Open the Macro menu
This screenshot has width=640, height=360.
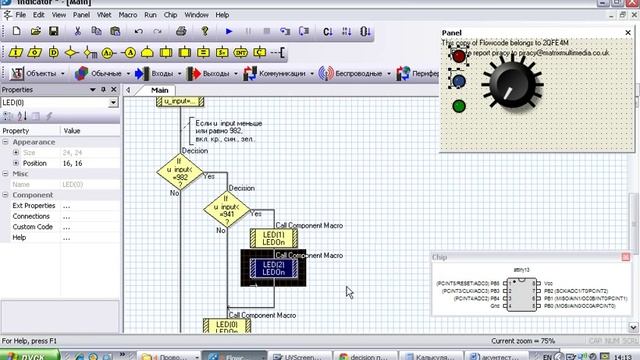pos(128,15)
